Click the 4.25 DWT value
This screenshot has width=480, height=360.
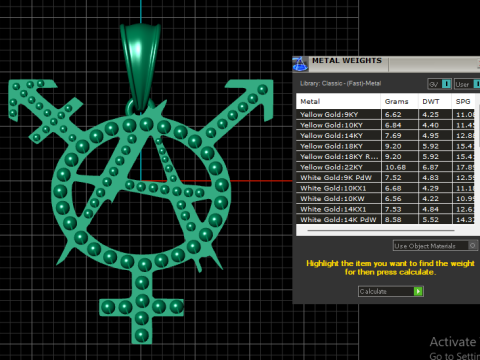coord(431,114)
